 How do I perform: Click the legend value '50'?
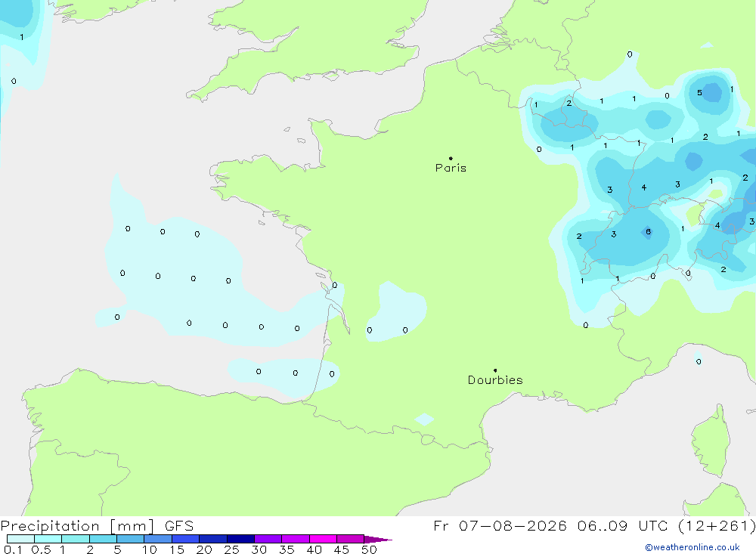tap(369, 549)
